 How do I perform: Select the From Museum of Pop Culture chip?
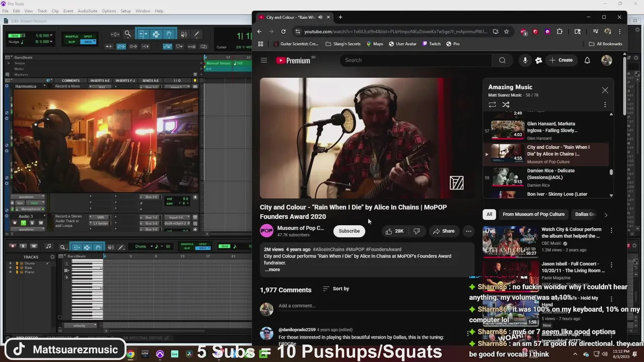tap(533, 214)
